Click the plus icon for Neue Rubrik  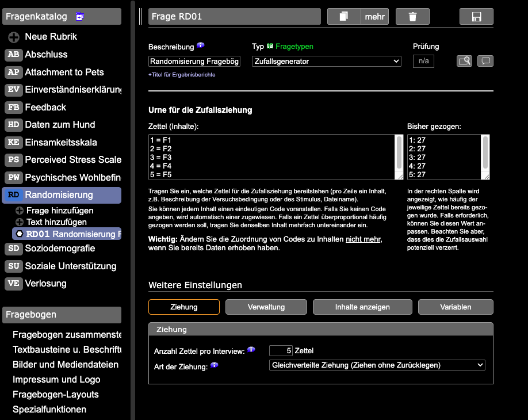tap(14, 37)
